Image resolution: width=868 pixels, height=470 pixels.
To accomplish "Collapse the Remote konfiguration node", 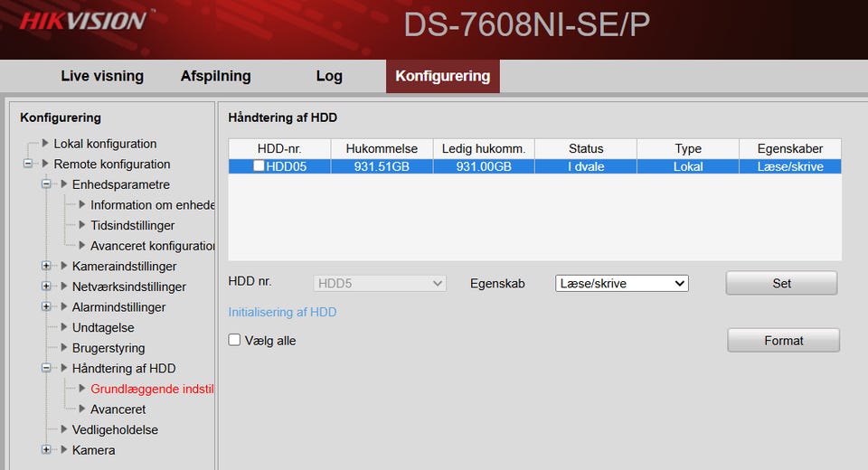I will pyautogui.click(x=28, y=164).
